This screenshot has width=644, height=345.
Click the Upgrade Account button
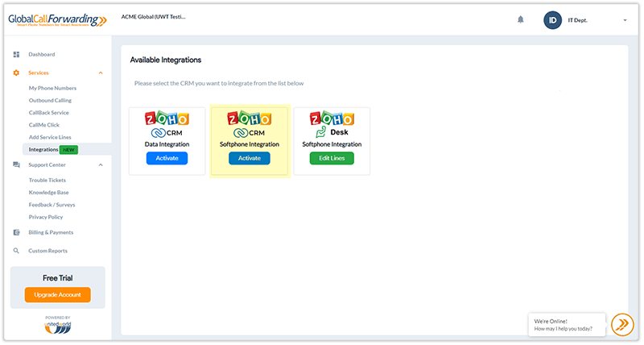[x=57, y=295]
